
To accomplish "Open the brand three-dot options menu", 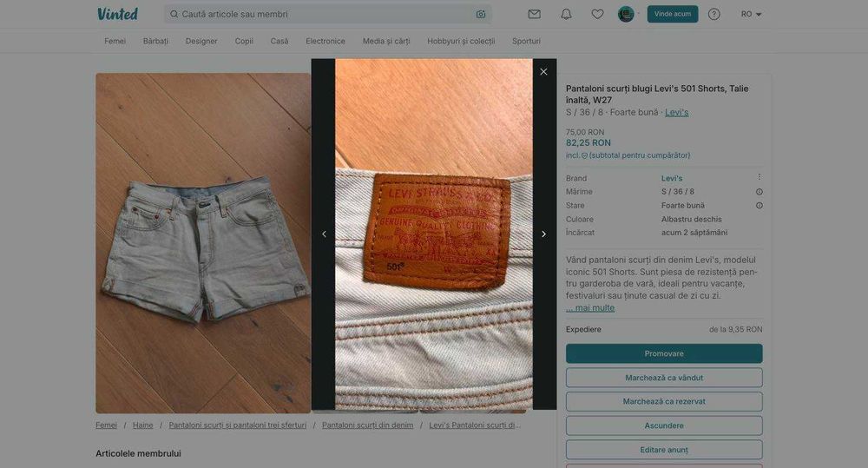I will point(759,177).
